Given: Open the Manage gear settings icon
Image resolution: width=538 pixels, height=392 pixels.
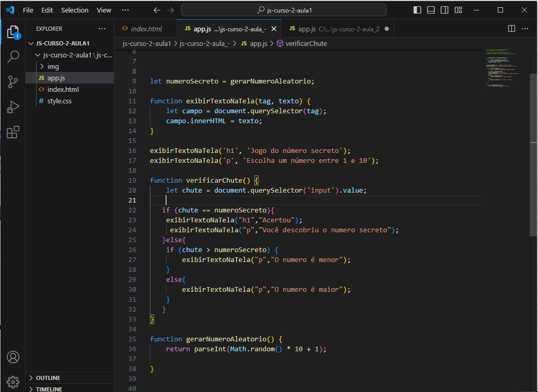Looking at the screenshot, I should [13, 382].
